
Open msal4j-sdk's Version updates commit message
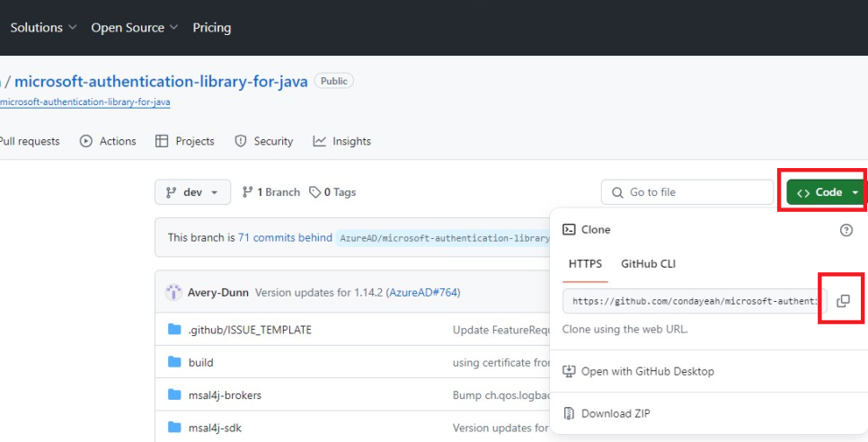[x=501, y=428]
